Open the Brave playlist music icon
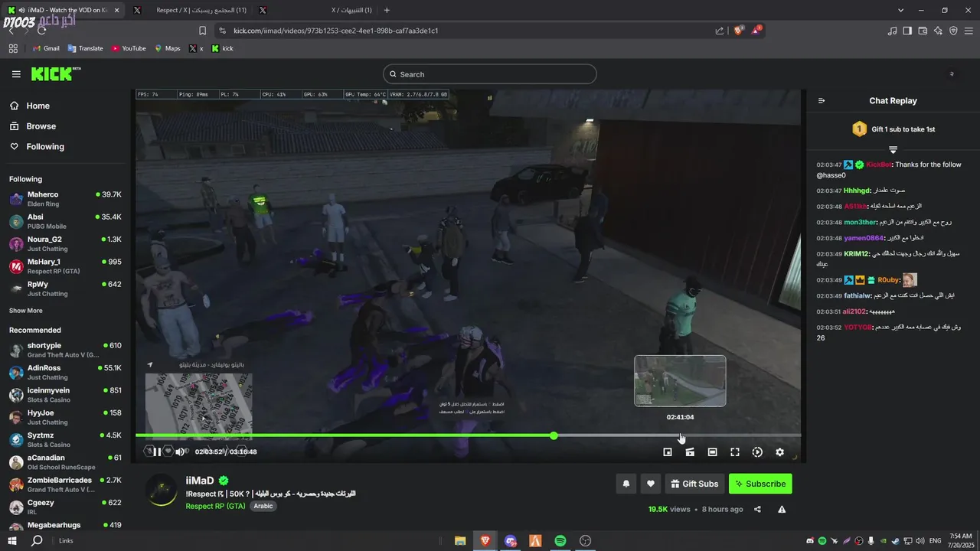The height and width of the screenshot is (551, 980). (892, 31)
